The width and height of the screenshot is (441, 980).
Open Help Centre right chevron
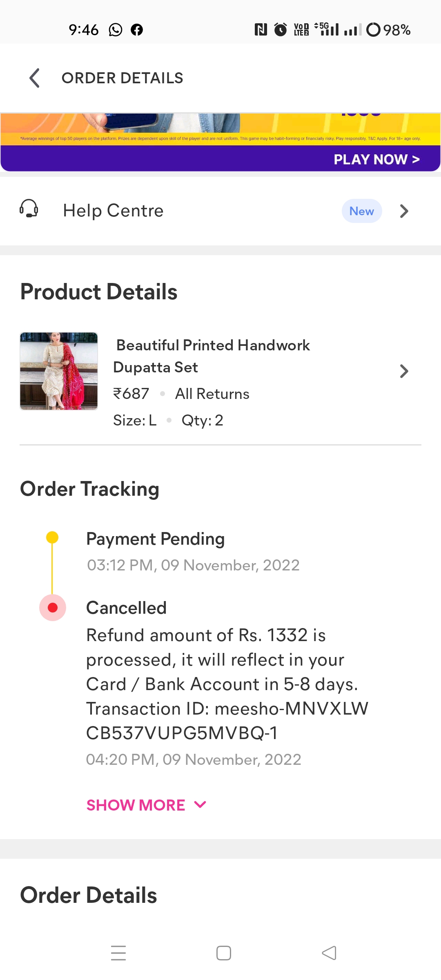(x=404, y=211)
